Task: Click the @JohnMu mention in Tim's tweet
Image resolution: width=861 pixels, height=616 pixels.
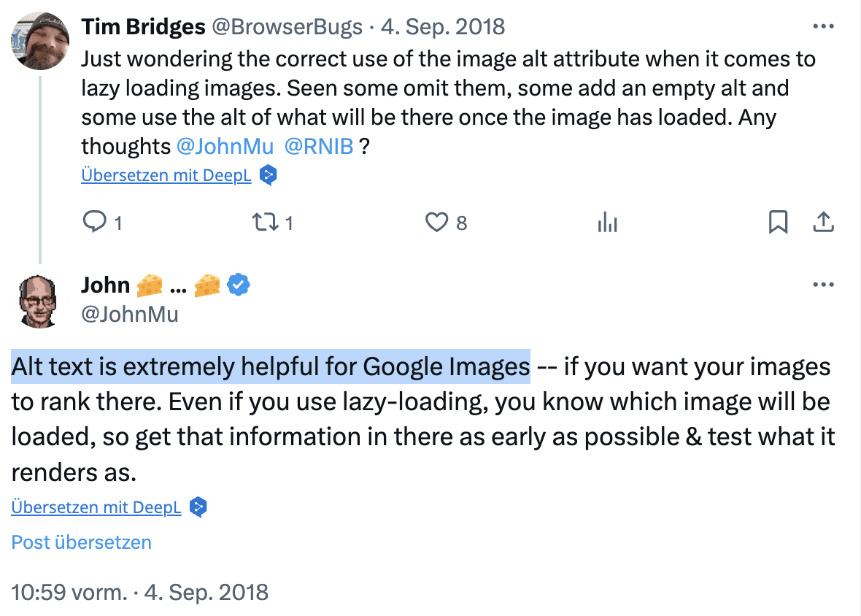Action: pyautogui.click(x=225, y=146)
